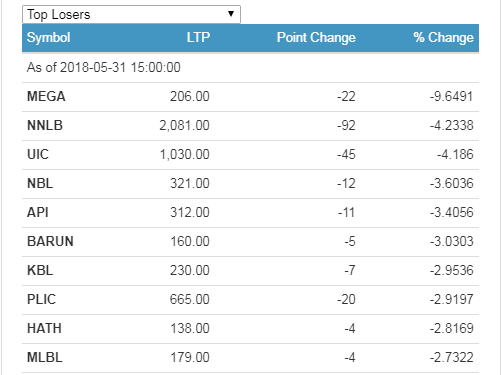Click the -20 point change for PLIC

(x=346, y=300)
